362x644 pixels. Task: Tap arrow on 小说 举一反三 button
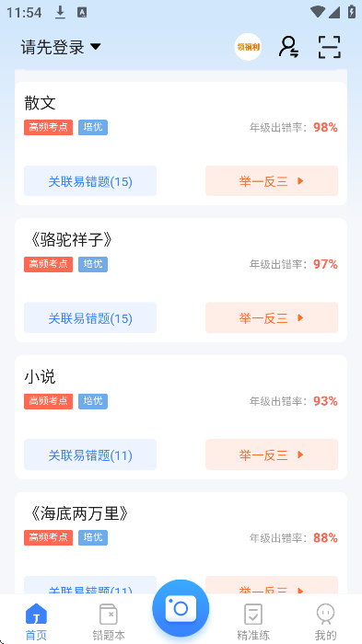[x=300, y=454]
